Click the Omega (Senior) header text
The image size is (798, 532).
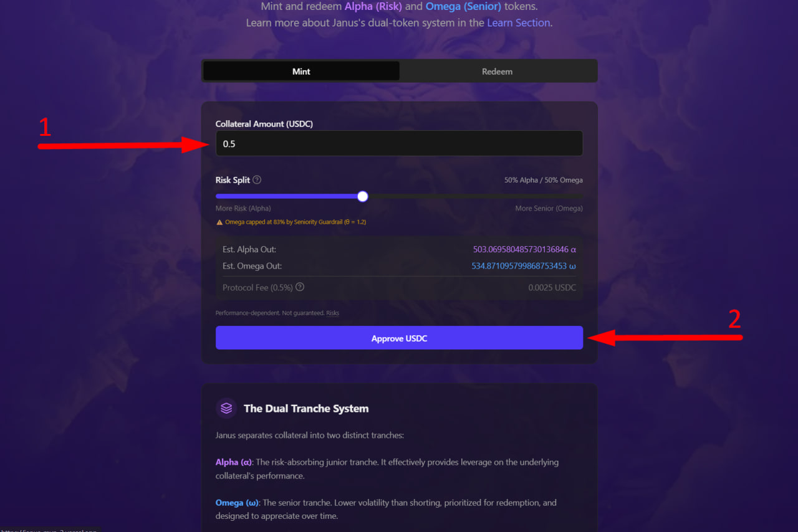(x=463, y=7)
